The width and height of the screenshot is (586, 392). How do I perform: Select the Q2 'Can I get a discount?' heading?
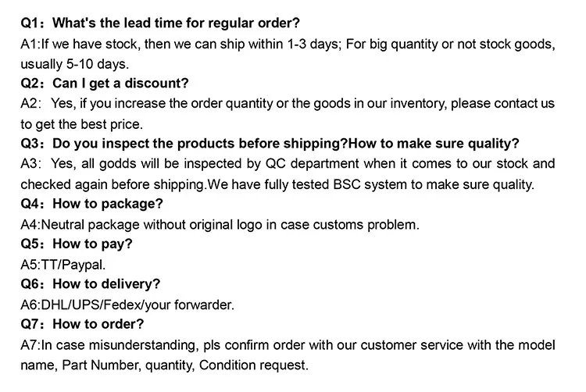tap(105, 84)
